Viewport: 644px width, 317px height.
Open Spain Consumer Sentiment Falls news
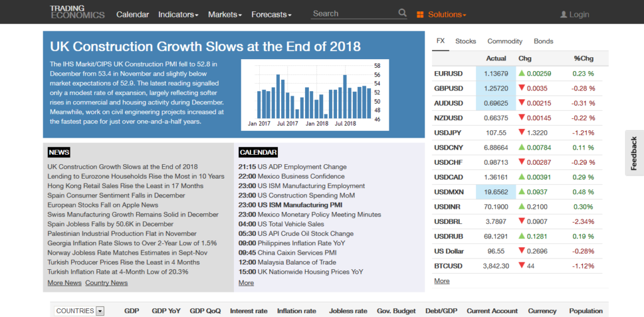[x=116, y=196]
